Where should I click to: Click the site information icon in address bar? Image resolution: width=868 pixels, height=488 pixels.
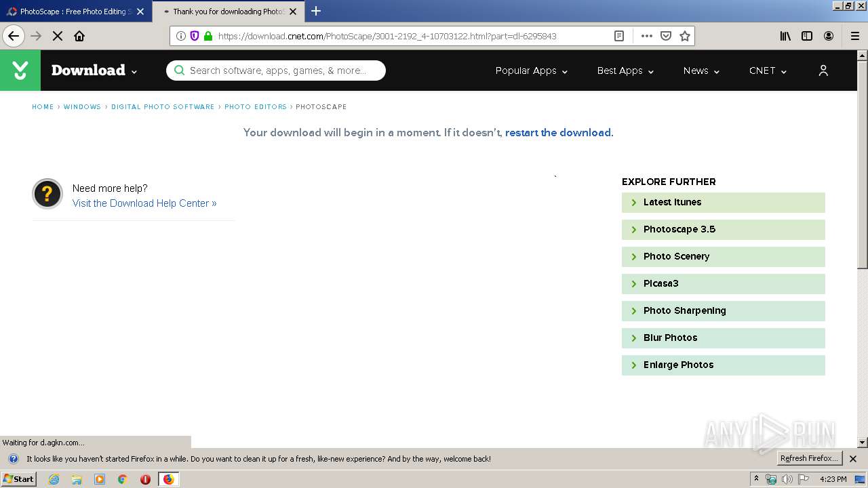click(x=181, y=36)
